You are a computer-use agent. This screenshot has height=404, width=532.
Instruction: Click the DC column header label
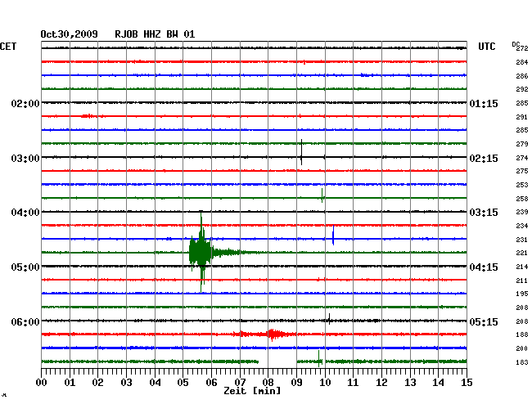pyautogui.click(x=516, y=44)
